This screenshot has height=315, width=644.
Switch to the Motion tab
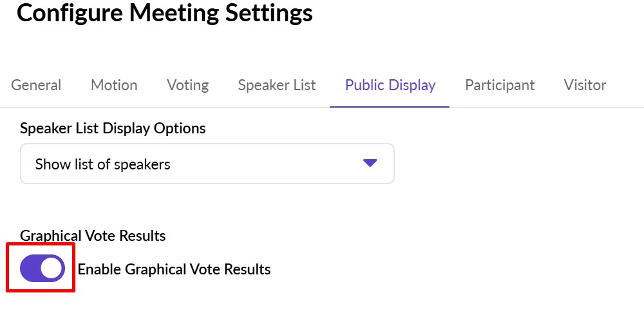tap(114, 85)
